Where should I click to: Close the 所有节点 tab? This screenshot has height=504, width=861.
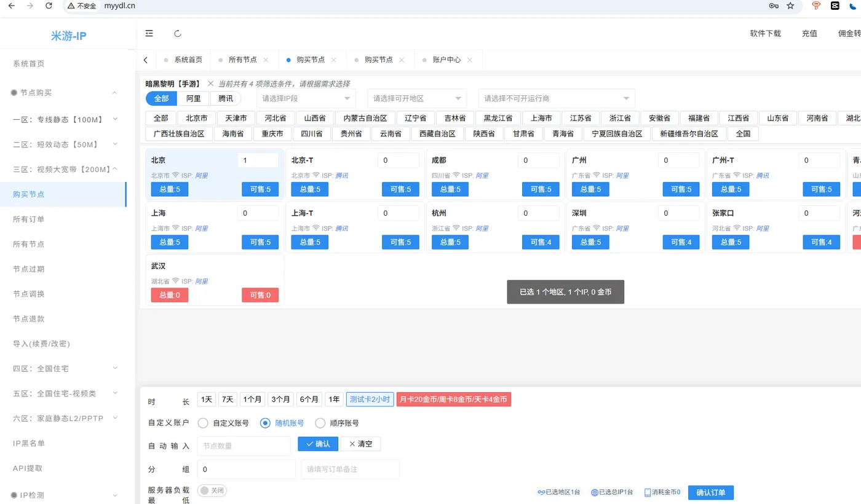pyautogui.click(x=266, y=60)
